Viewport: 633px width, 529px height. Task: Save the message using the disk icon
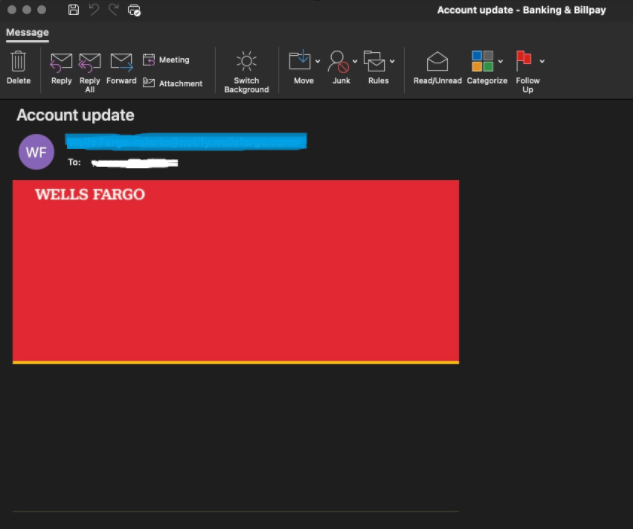click(x=73, y=10)
